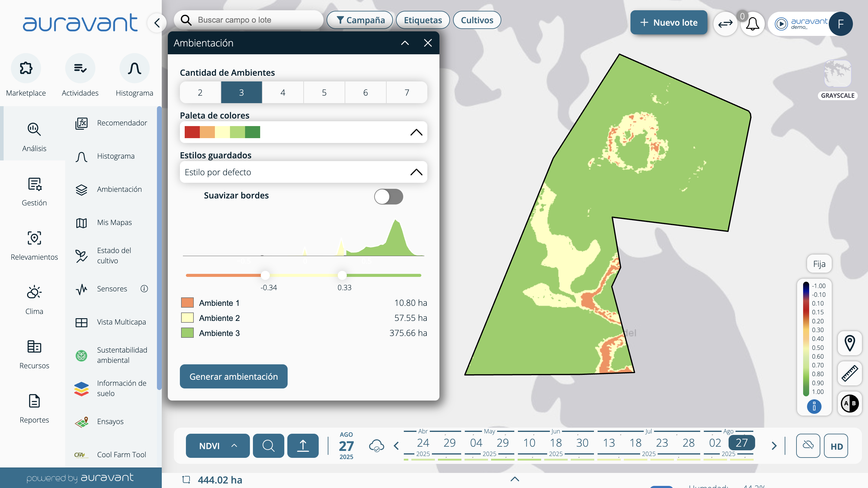Click slider handle at 0.33 threshold
868x488 pixels.
pos(342,275)
